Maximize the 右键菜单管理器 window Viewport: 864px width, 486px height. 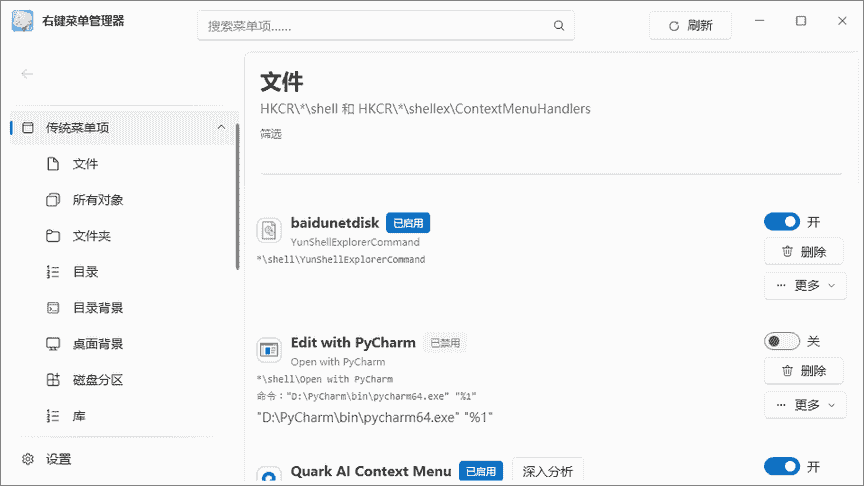point(801,21)
